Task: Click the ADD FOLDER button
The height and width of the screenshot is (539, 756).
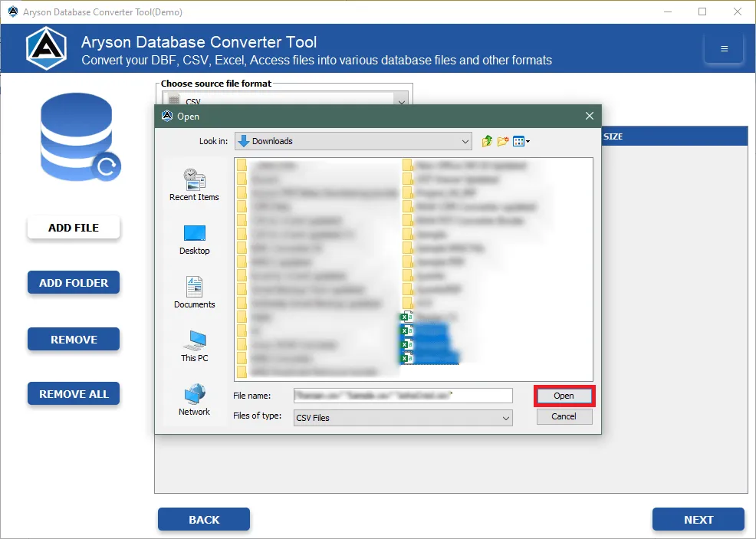Action: [74, 283]
